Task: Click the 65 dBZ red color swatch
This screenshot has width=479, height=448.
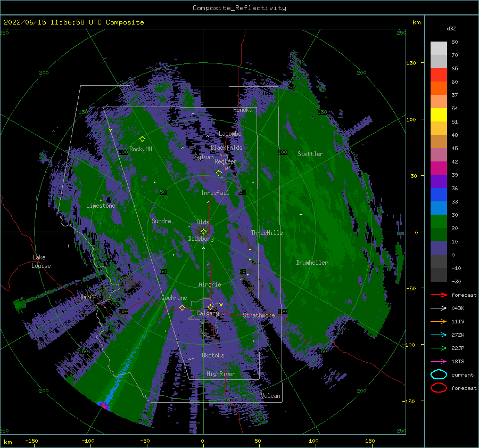Action: click(x=439, y=75)
